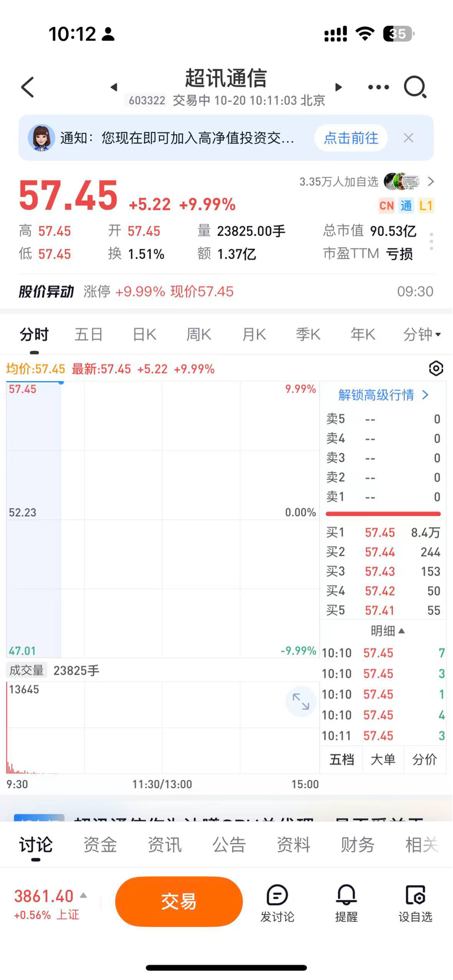453x980 pixels.
Task: Select the 买2 bid row at 57.44
Action: [x=383, y=552]
